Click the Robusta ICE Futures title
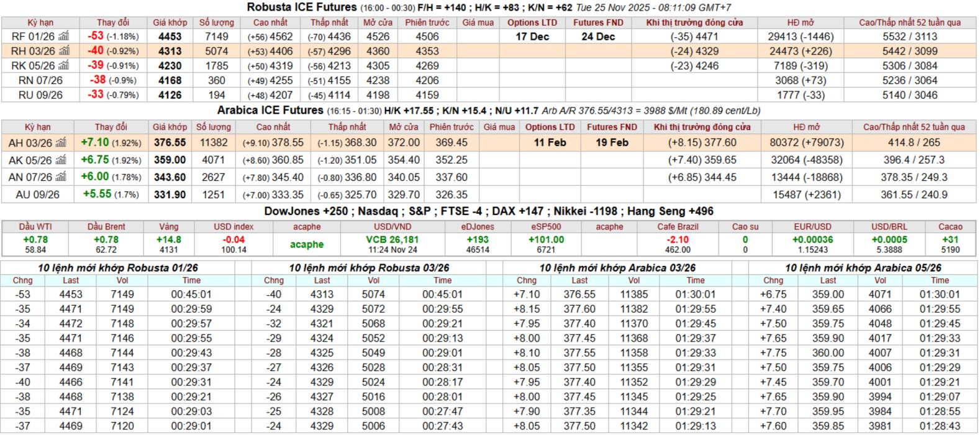The height and width of the screenshot is (435, 980). click(x=302, y=7)
